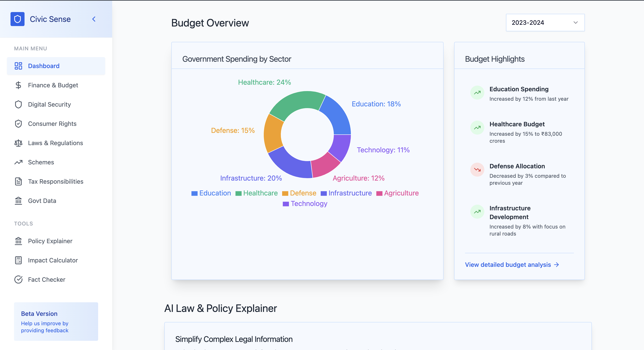
Task: Click the Fact Checker checkmark icon
Action: click(18, 280)
